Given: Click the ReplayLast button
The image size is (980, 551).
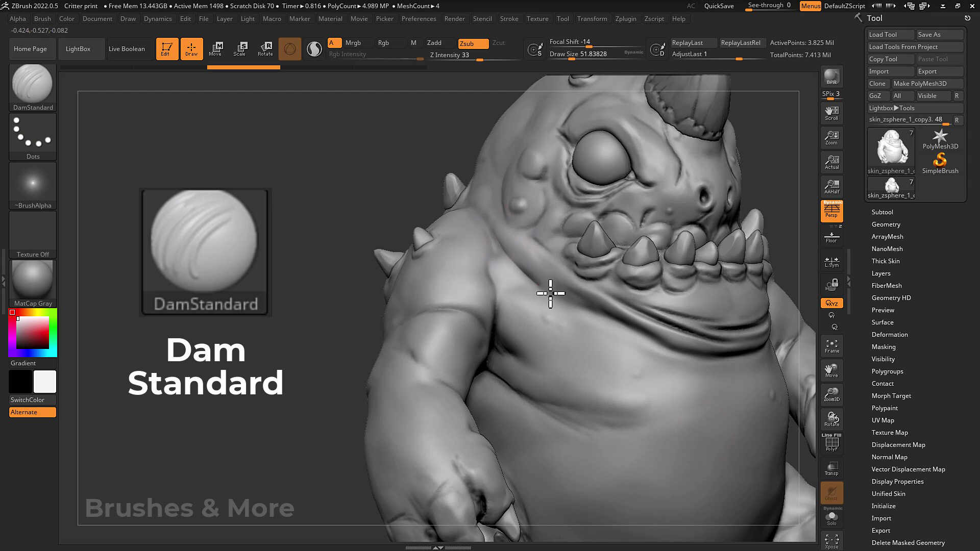Looking at the screenshot, I should pos(693,43).
